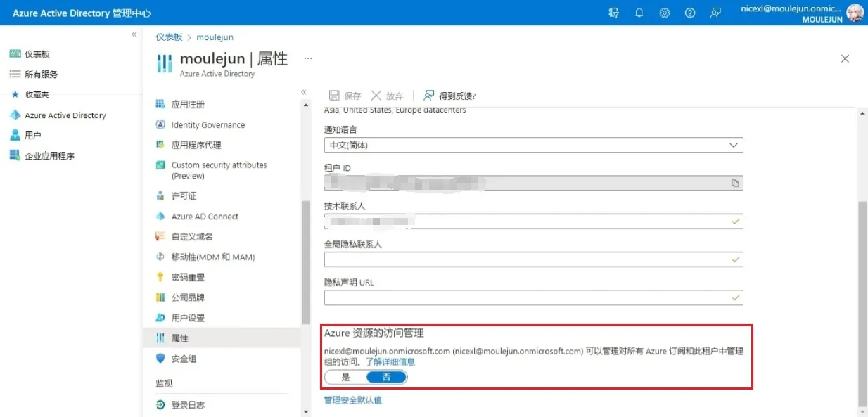Click 得到反馈? in the toolbar
Viewport: 868px width, 417px height.
click(x=449, y=96)
